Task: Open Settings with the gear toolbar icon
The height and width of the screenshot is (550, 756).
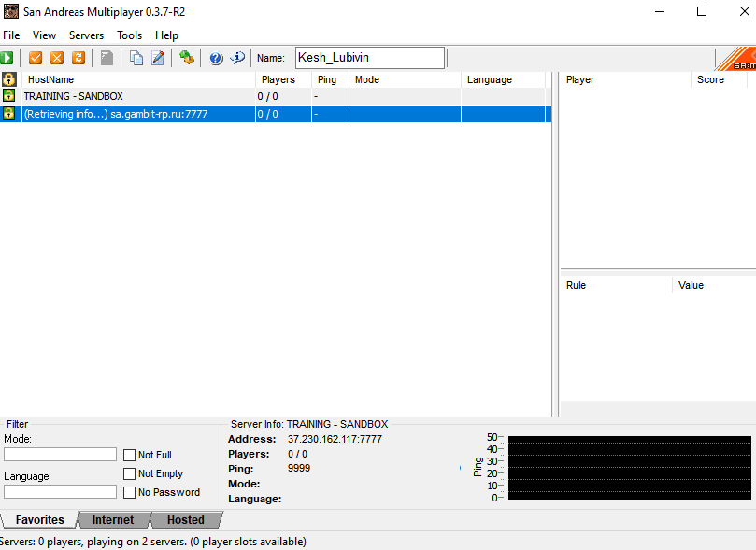Action: point(187,58)
